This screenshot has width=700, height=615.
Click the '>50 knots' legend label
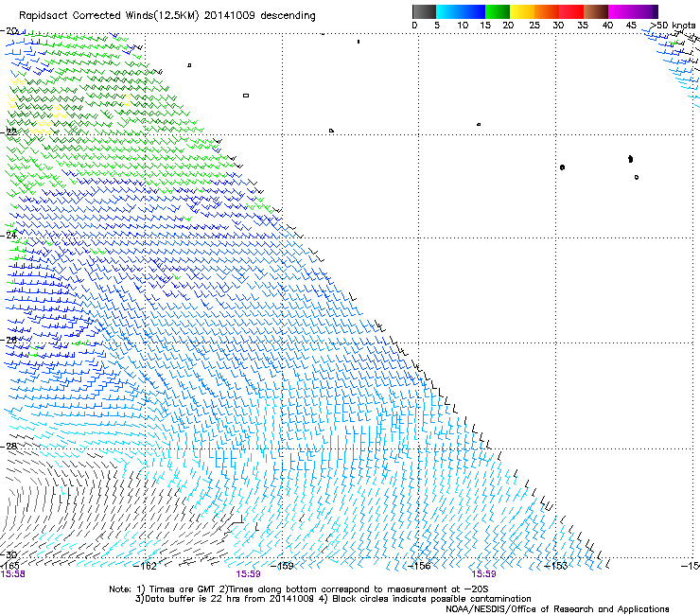pyautogui.click(x=673, y=26)
